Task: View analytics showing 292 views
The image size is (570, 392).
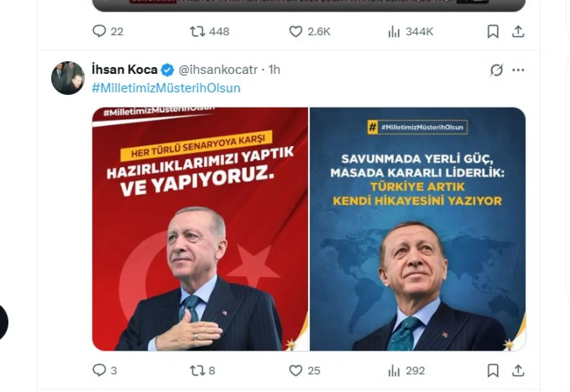Action: 406,370
